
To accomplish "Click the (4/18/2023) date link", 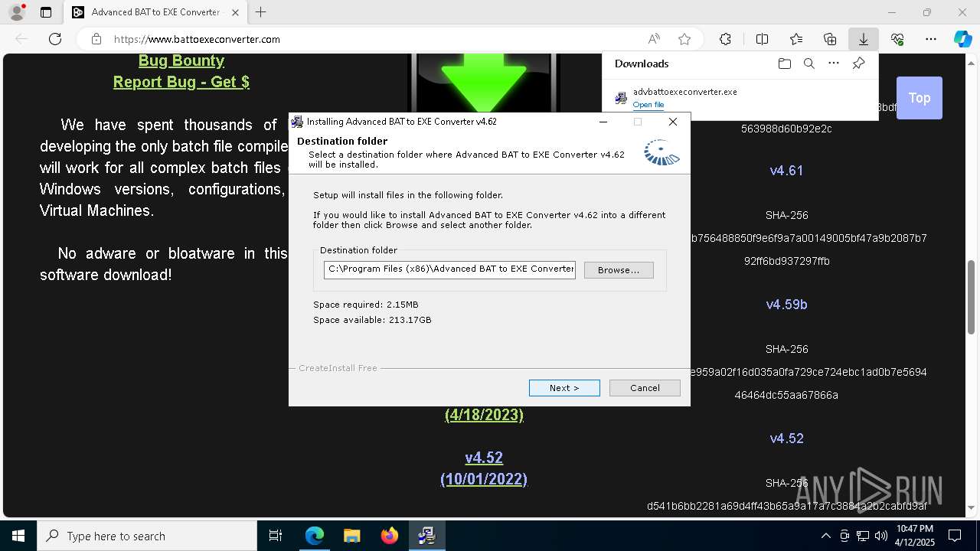I will [484, 415].
